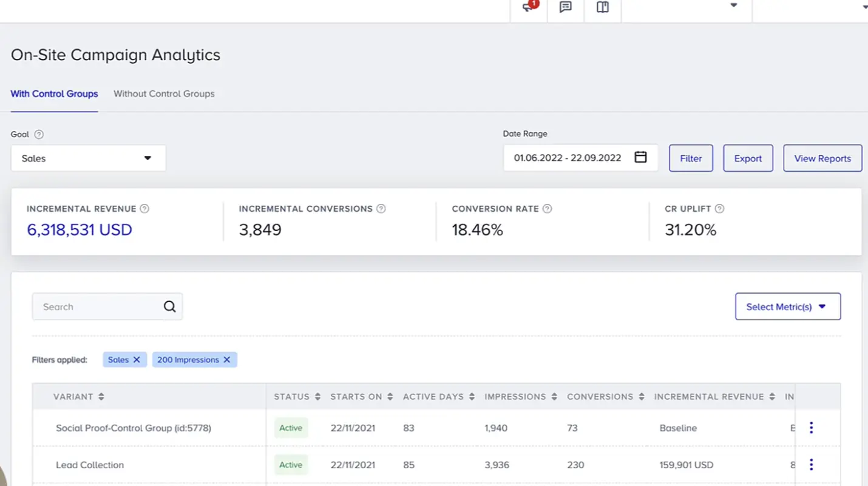Open the knowledge base book icon
Viewport: 868px width, 486px height.
[x=602, y=7]
